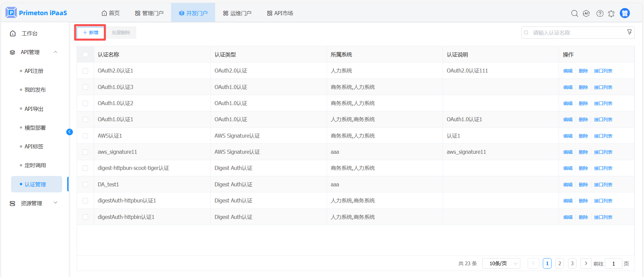The width and height of the screenshot is (644, 277).
Task: Collapse the sidebar with blue arrow button
Action: (x=70, y=132)
